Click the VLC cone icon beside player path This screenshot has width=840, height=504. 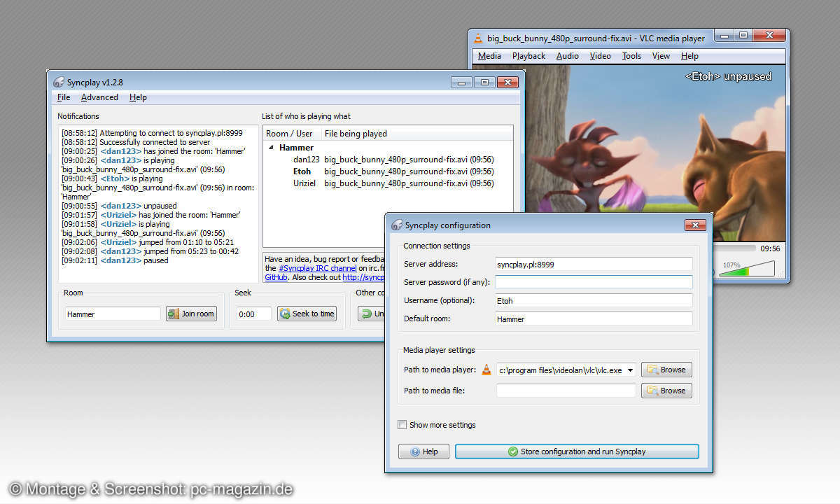pos(486,370)
